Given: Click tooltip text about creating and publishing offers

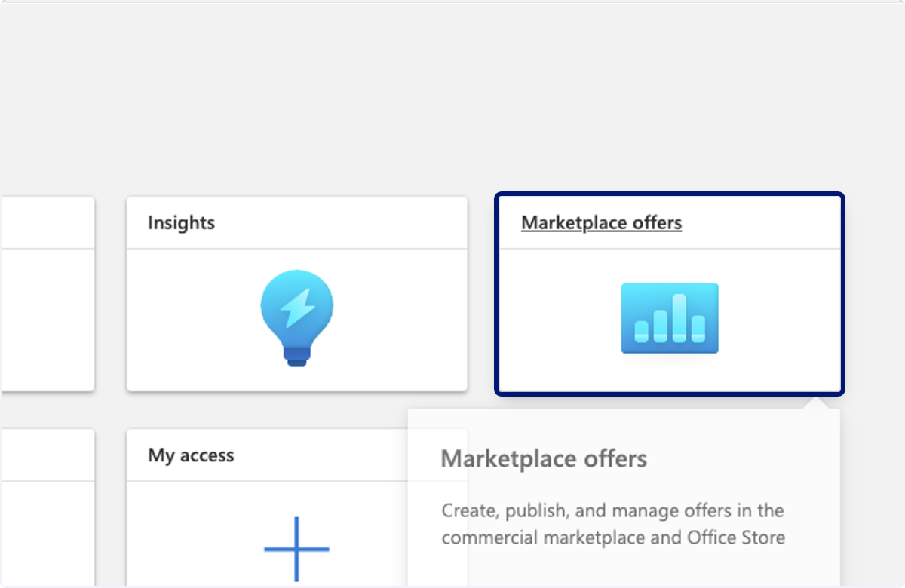Looking at the screenshot, I should coord(613,524).
